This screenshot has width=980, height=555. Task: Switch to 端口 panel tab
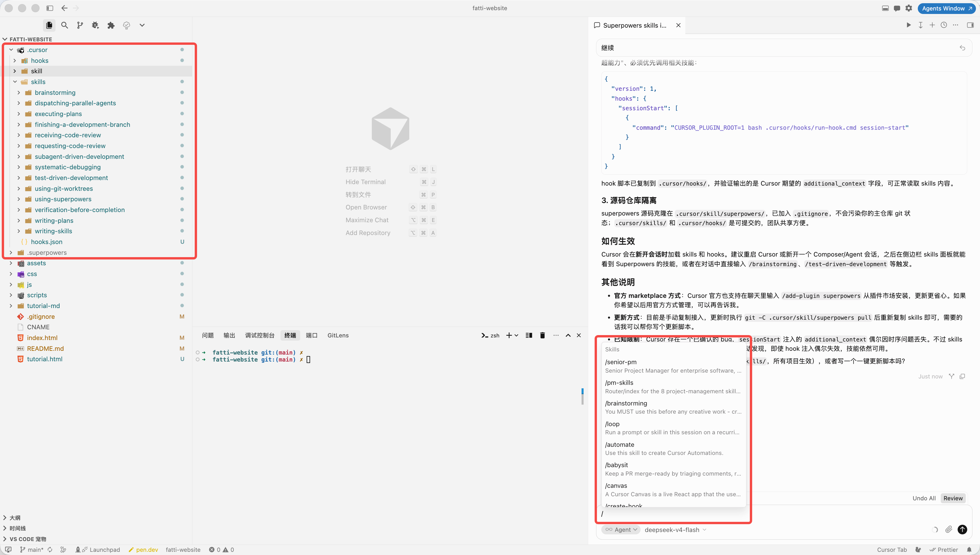312,335
